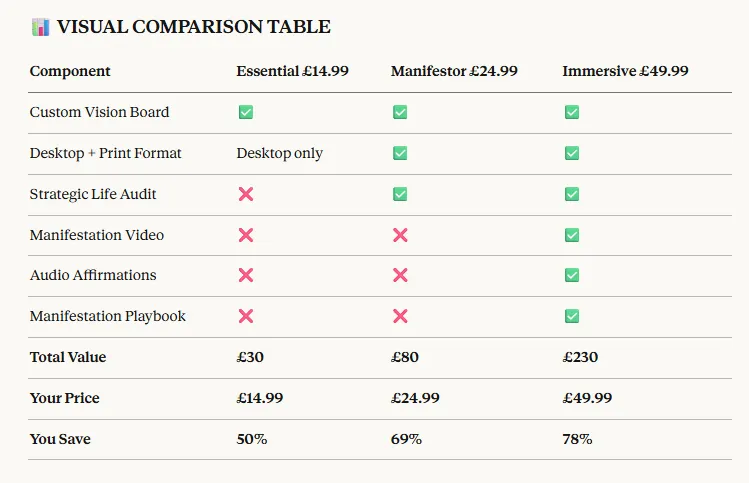The height and width of the screenshot is (483, 749).
Task: Click the Visual Comparison Table heading
Action: [193, 27]
